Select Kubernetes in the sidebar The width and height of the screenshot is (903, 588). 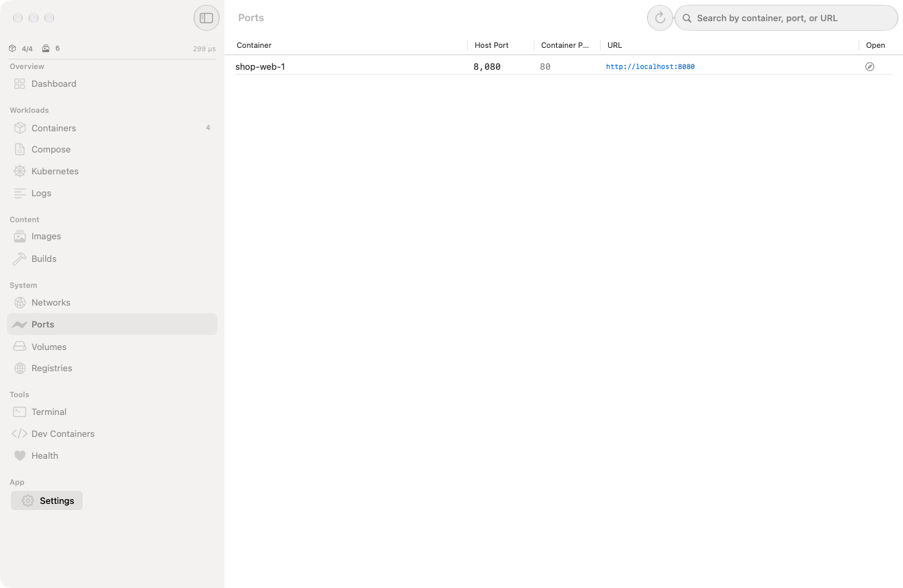[x=112, y=172]
